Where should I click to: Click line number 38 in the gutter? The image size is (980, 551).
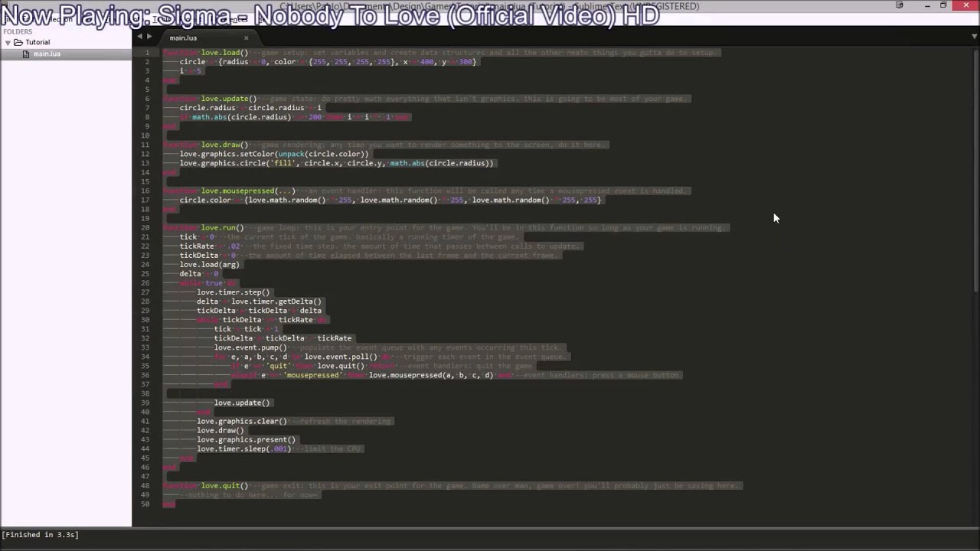click(145, 393)
